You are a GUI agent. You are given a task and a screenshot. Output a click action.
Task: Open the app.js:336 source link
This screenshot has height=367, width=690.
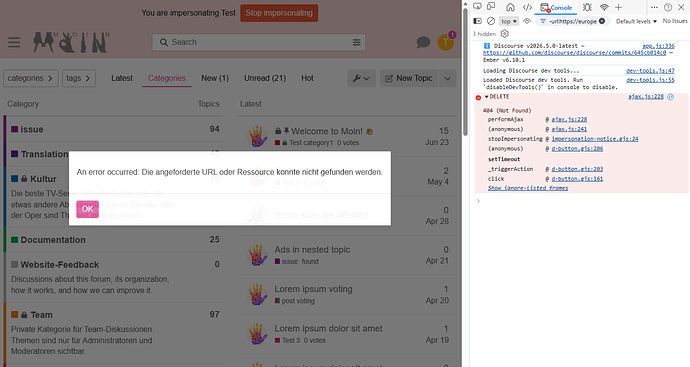point(658,46)
